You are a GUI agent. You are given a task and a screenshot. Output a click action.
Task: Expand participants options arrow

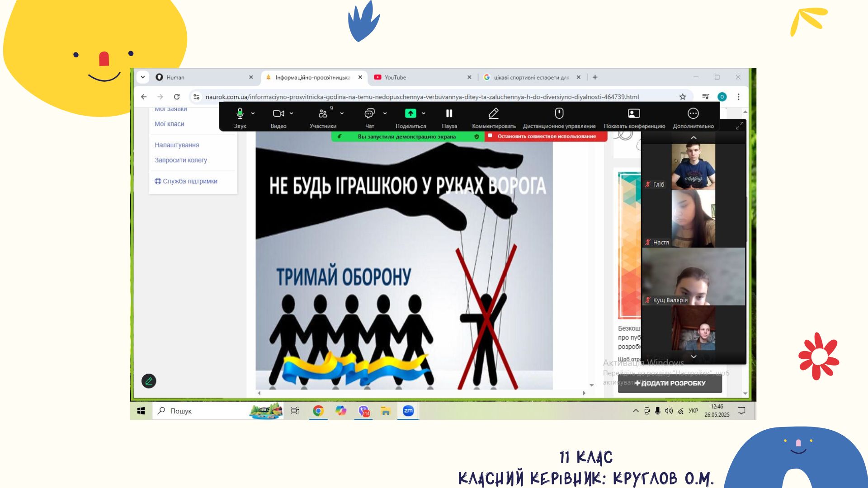(342, 113)
